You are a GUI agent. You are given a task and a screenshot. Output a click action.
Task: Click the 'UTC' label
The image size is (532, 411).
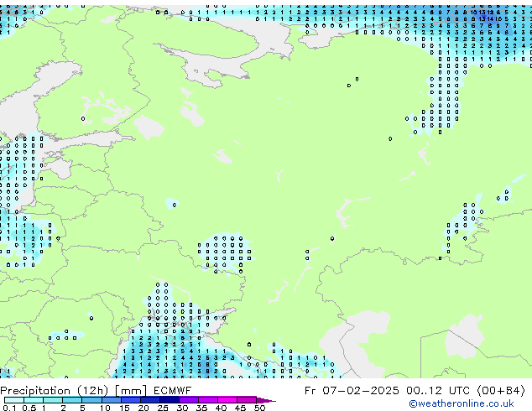click(x=460, y=391)
